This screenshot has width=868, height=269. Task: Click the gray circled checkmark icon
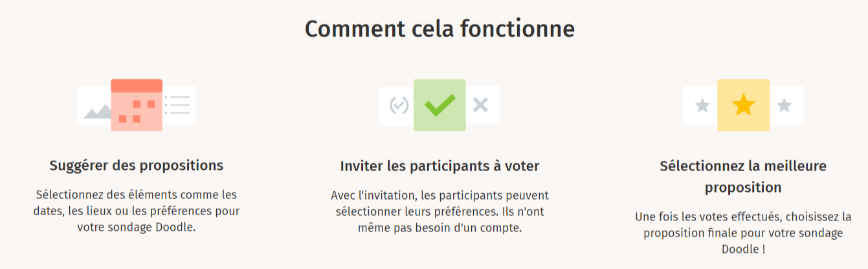(399, 105)
